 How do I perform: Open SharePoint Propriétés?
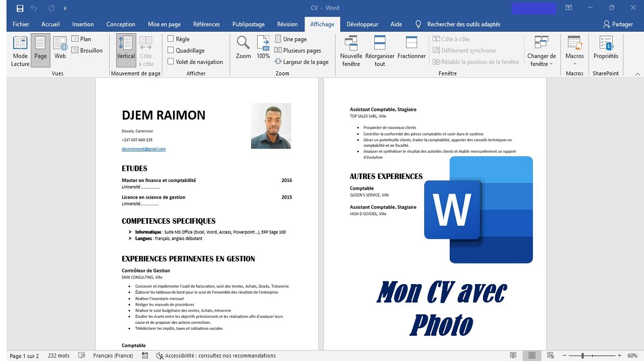point(606,48)
